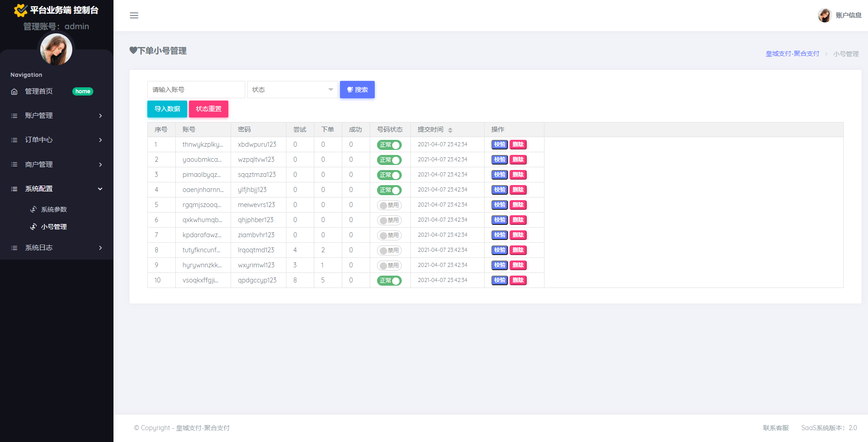Image resolution: width=868 pixels, height=442 pixels.
Task: Toggle the status switch for row 10
Action: click(389, 281)
